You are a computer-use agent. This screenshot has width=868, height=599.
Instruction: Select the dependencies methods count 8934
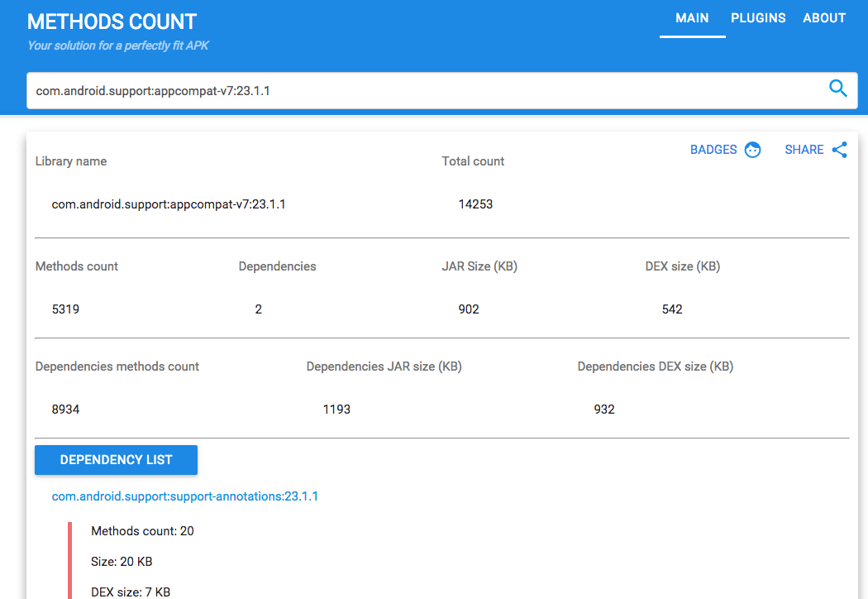coord(65,410)
